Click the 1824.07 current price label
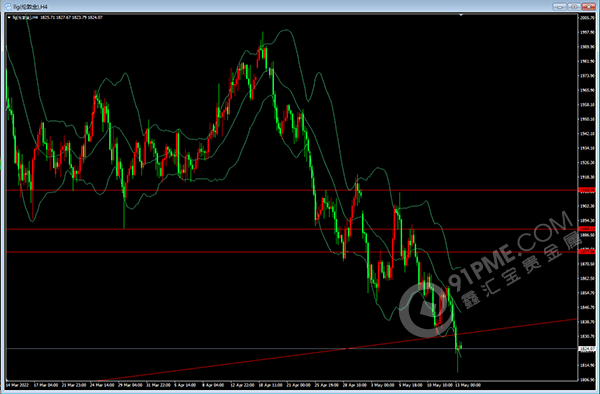Viewport: 600px width, 394px height. (x=587, y=349)
